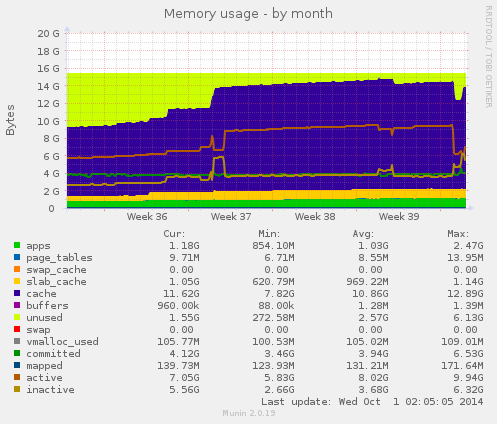Click the '20 G' y-axis tick label

(48, 34)
